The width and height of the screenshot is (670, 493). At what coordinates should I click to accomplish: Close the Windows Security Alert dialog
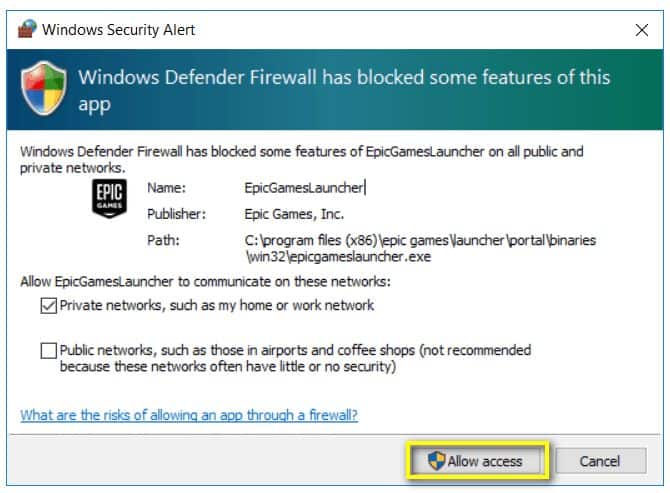click(x=641, y=30)
